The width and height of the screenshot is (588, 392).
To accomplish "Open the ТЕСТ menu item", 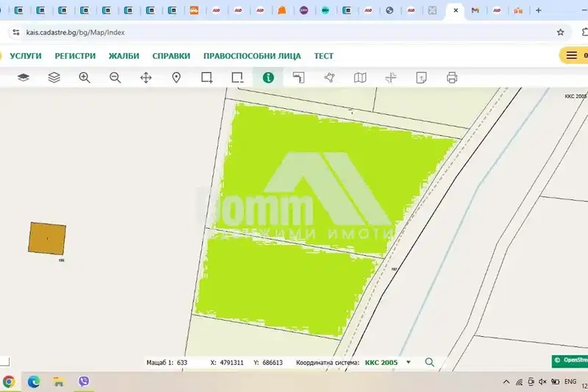I will tap(323, 56).
